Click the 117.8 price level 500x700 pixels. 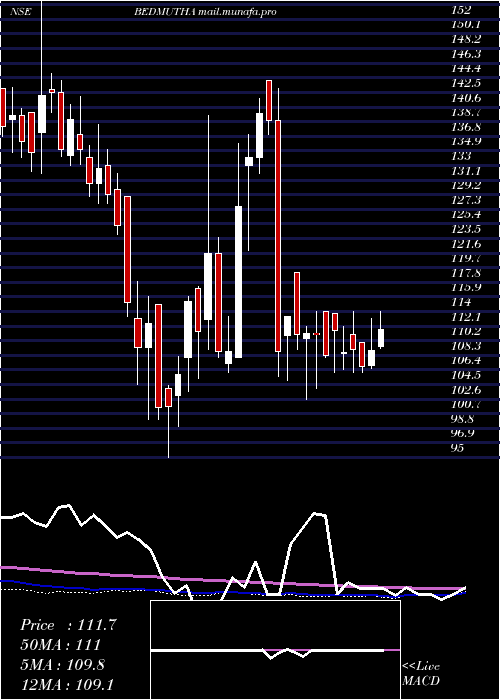(x=466, y=273)
